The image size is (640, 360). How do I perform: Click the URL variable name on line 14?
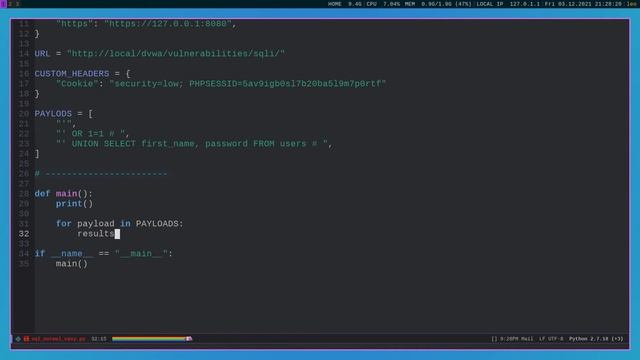pyautogui.click(x=42, y=54)
